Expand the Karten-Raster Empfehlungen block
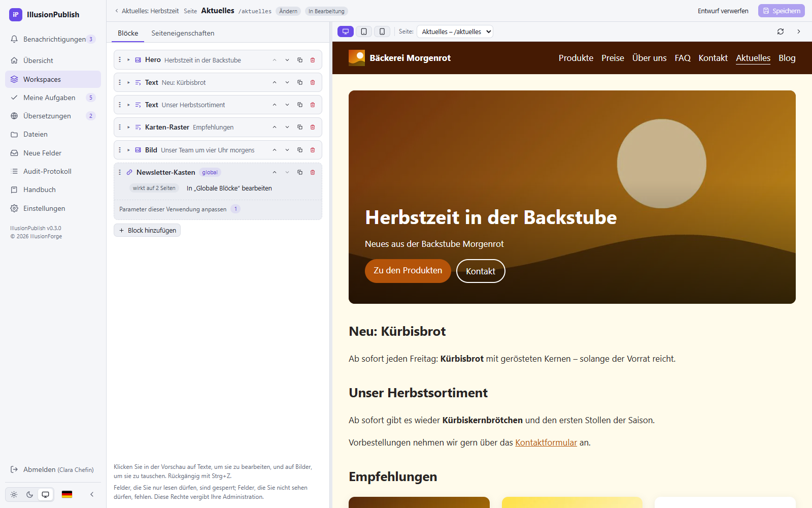 pyautogui.click(x=129, y=127)
